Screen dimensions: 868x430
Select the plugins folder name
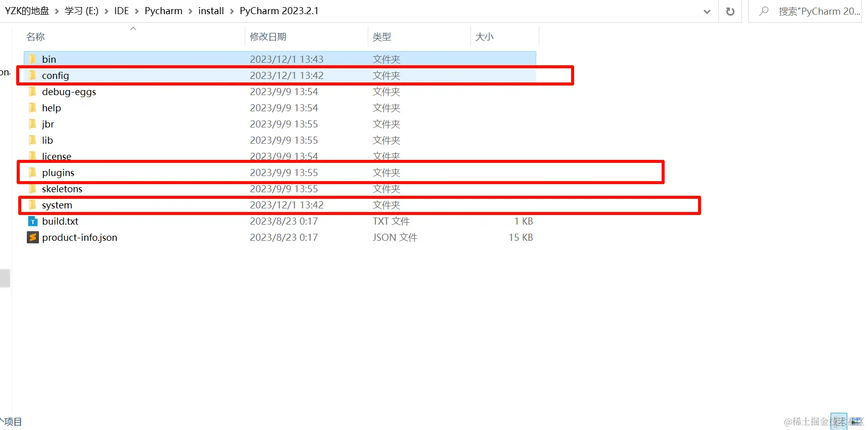[58, 173]
